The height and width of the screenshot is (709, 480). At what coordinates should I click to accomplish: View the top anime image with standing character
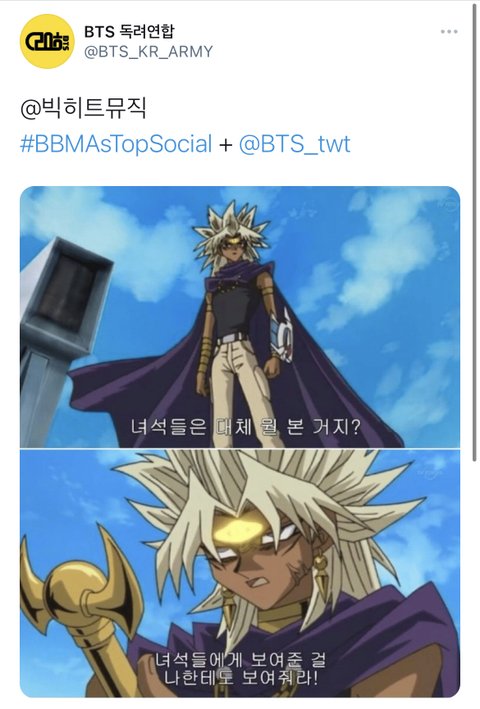[x=240, y=317]
